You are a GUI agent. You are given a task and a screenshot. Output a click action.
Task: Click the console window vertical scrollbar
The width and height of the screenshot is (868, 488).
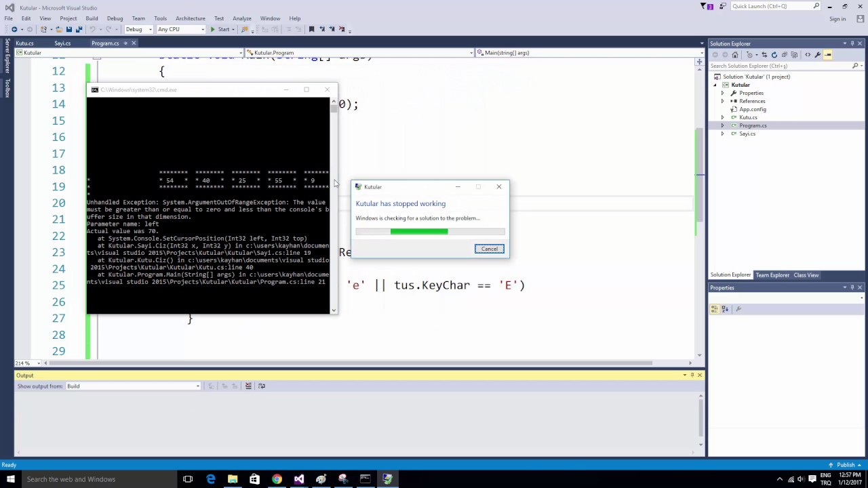333,205
